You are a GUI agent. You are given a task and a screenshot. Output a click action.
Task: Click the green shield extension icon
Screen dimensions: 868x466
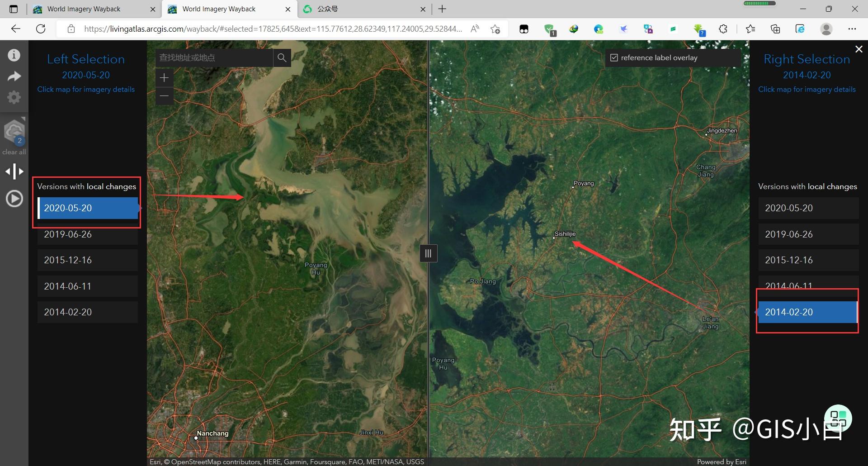coord(550,30)
